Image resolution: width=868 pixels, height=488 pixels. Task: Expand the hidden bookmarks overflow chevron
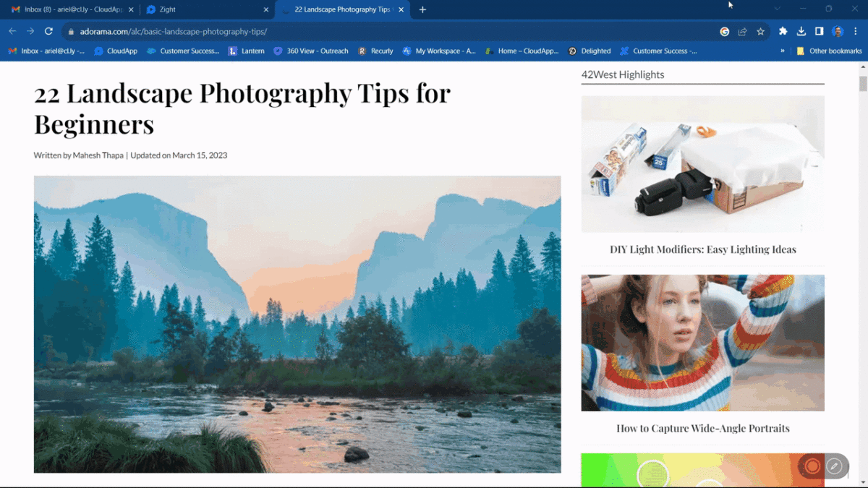click(782, 51)
